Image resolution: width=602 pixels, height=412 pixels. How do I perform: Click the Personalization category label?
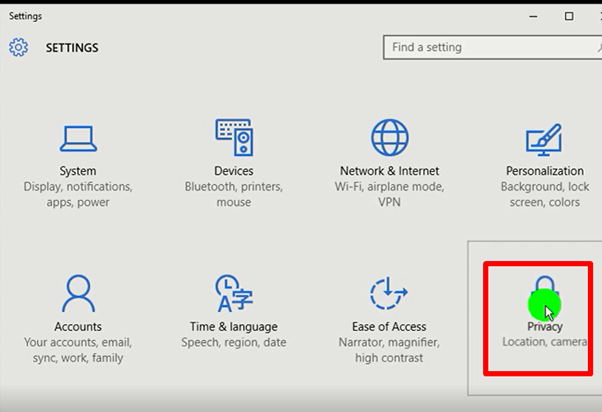(x=545, y=171)
